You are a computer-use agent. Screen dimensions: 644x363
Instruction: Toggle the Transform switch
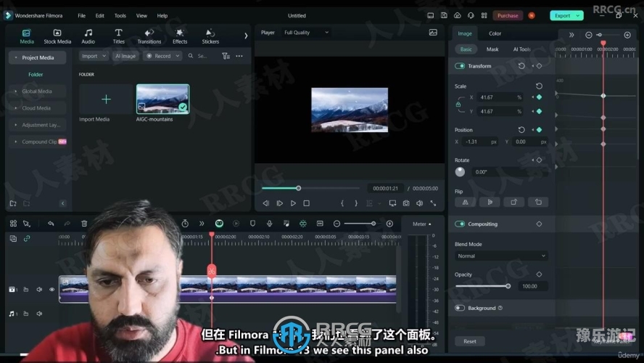click(x=460, y=66)
